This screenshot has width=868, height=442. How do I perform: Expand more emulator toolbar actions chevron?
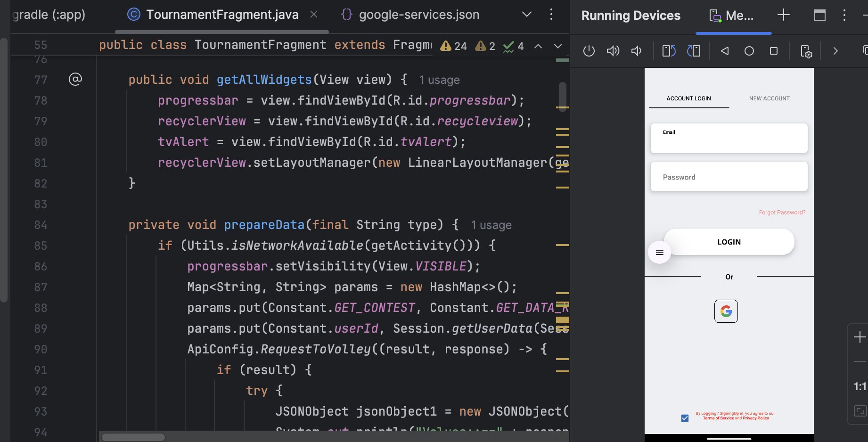click(x=835, y=51)
